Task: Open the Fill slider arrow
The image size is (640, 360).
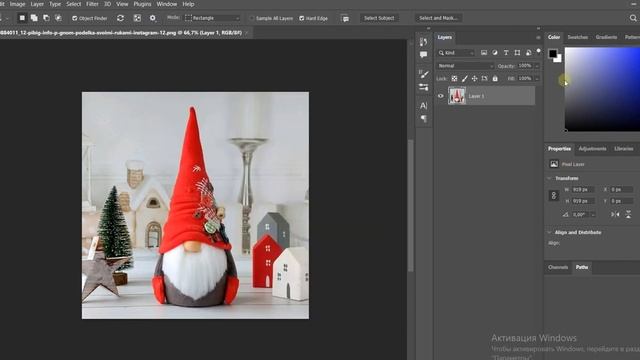Action: coord(537,78)
